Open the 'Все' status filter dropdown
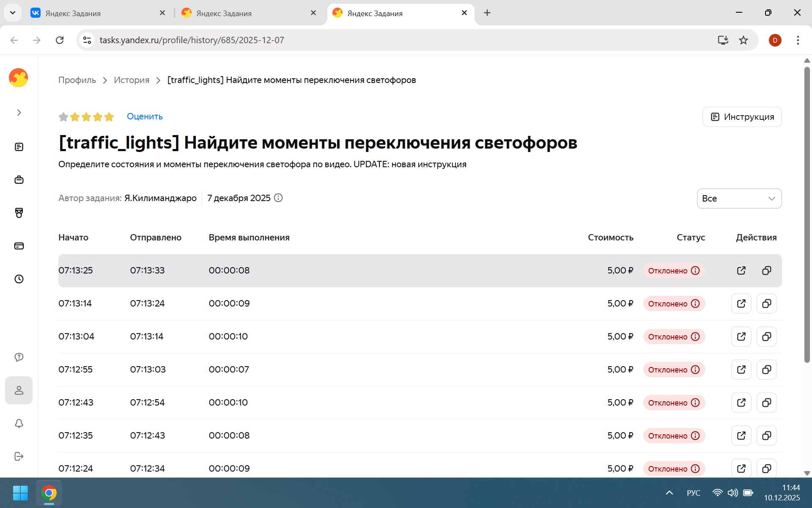Screen dimensions: 812x508 [x=739, y=199]
